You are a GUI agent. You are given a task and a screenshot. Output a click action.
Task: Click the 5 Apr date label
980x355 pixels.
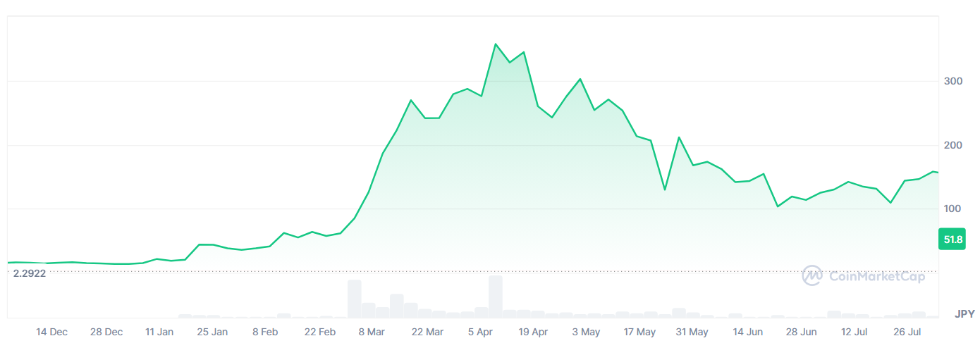click(480, 332)
